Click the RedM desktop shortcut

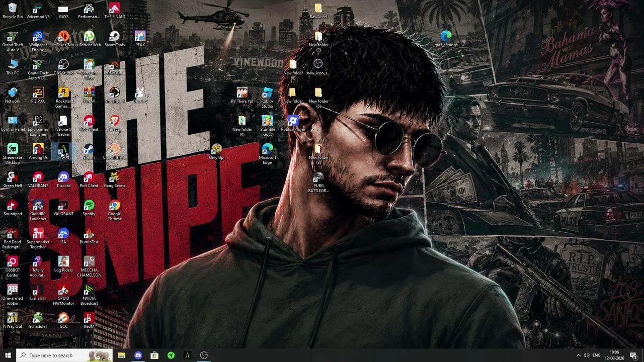(x=89, y=321)
